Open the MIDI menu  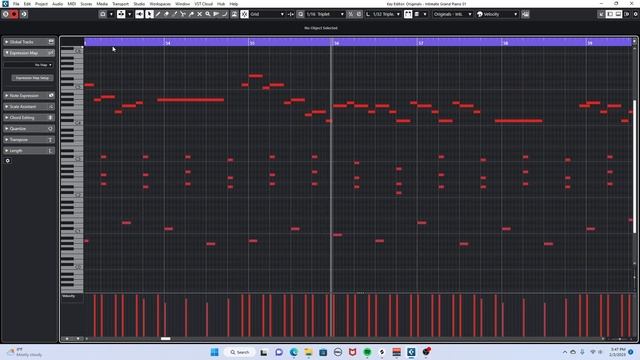click(x=71, y=4)
